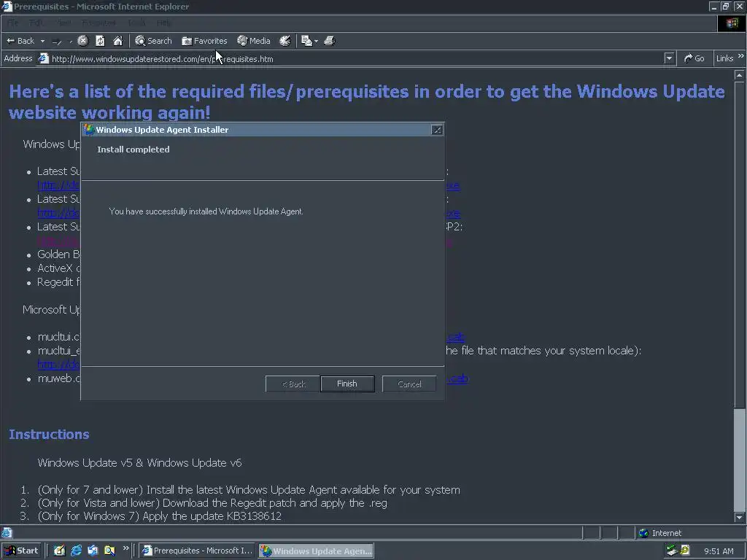Click the Refresh page icon
Screen dimensions: 747x560
100,41
